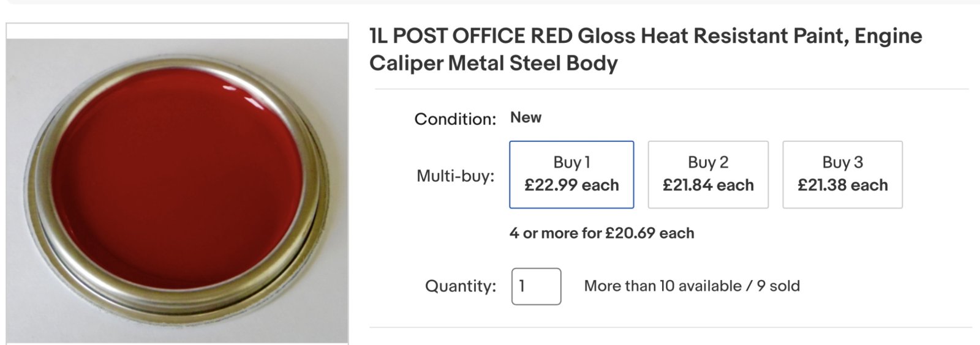Click the Multi-buy label
Image resolution: width=980 pixels, height=345 pixels.
(456, 176)
